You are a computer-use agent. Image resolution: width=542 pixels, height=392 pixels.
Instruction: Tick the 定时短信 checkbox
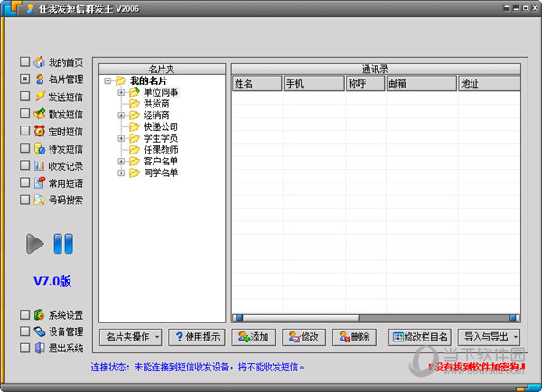click(24, 130)
